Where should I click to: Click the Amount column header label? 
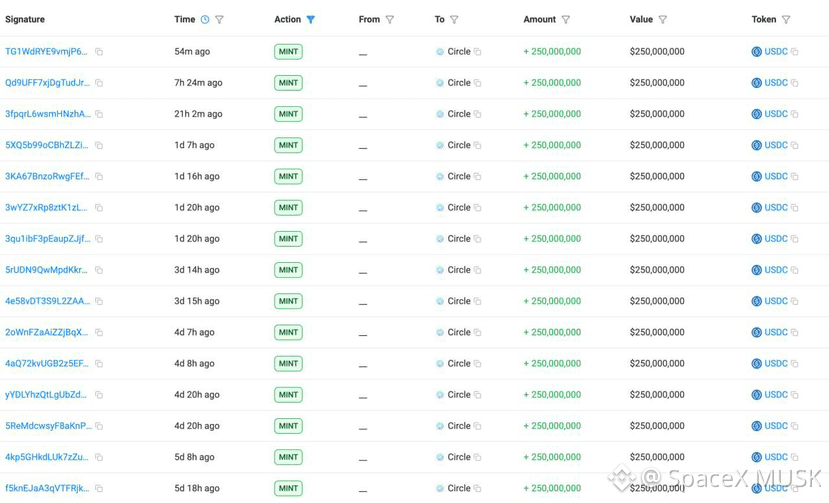pos(539,20)
